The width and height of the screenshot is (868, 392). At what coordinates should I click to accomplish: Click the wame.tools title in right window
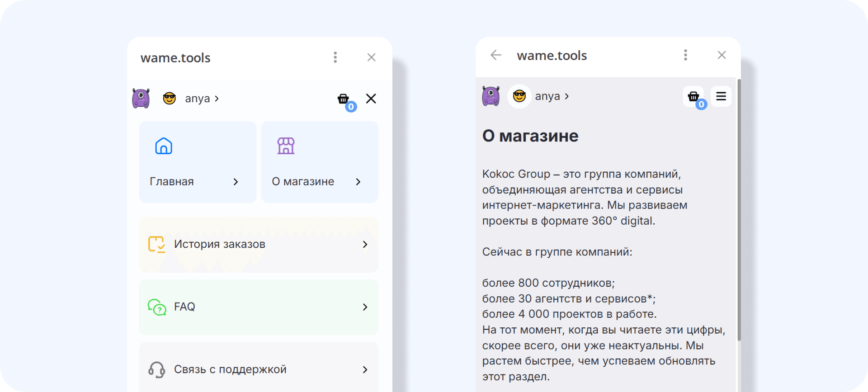click(x=552, y=56)
